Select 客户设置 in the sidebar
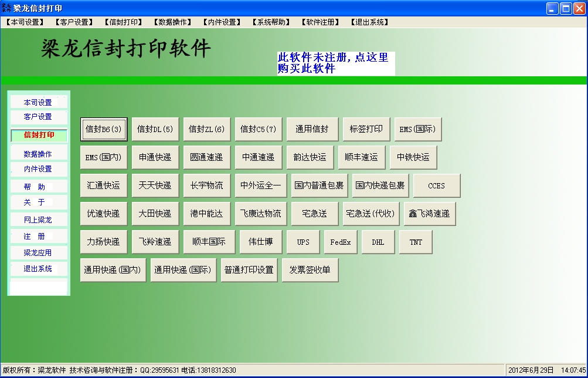Viewport: 588px width, 378px height. [x=39, y=117]
